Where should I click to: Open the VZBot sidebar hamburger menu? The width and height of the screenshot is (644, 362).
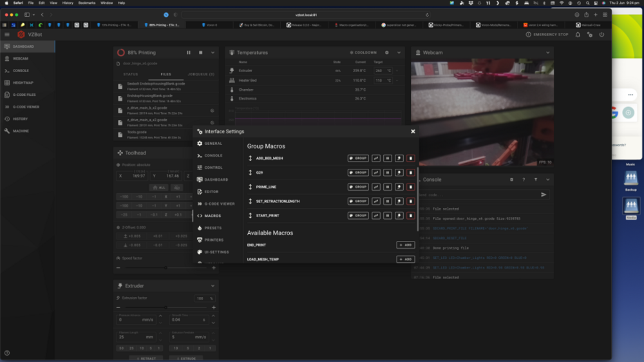(x=7, y=35)
